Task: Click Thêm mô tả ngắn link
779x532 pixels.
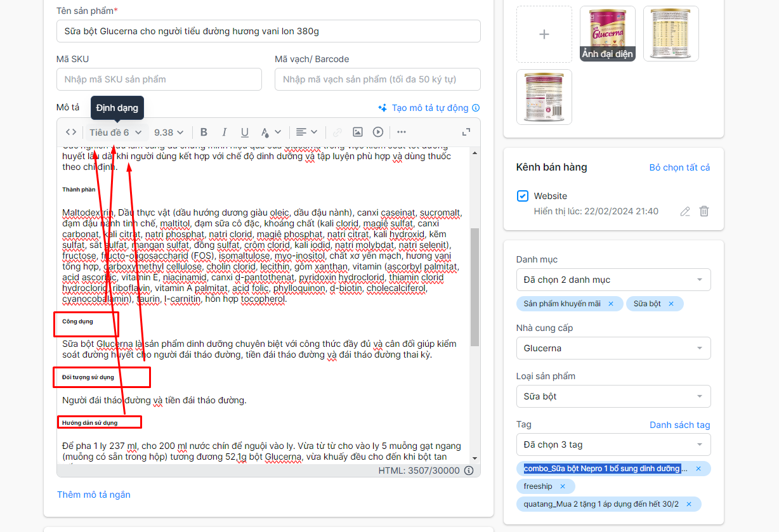Action: pyautogui.click(x=94, y=495)
